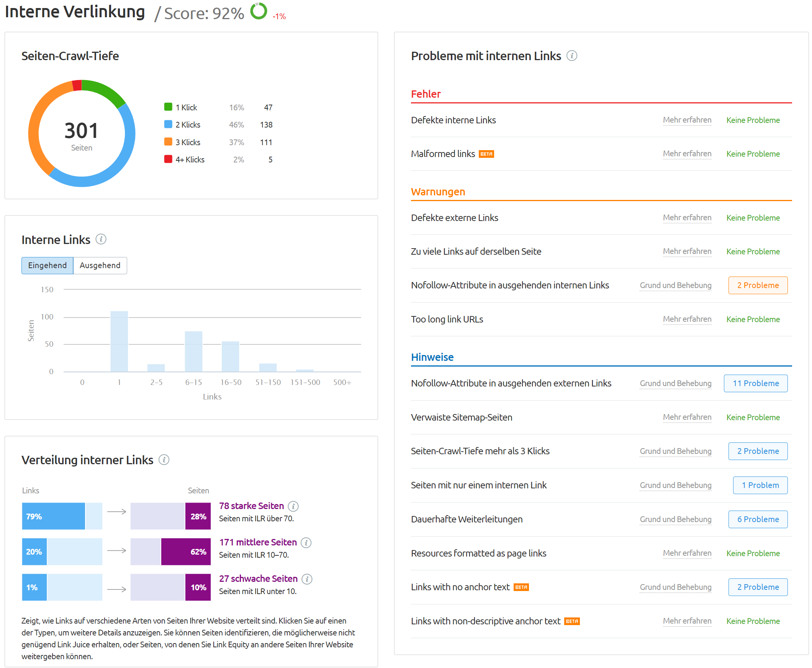Click Grund und Behebung for no anchor text
Image resolution: width=812 pixels, height=668 pixels.
click(675, 588)
